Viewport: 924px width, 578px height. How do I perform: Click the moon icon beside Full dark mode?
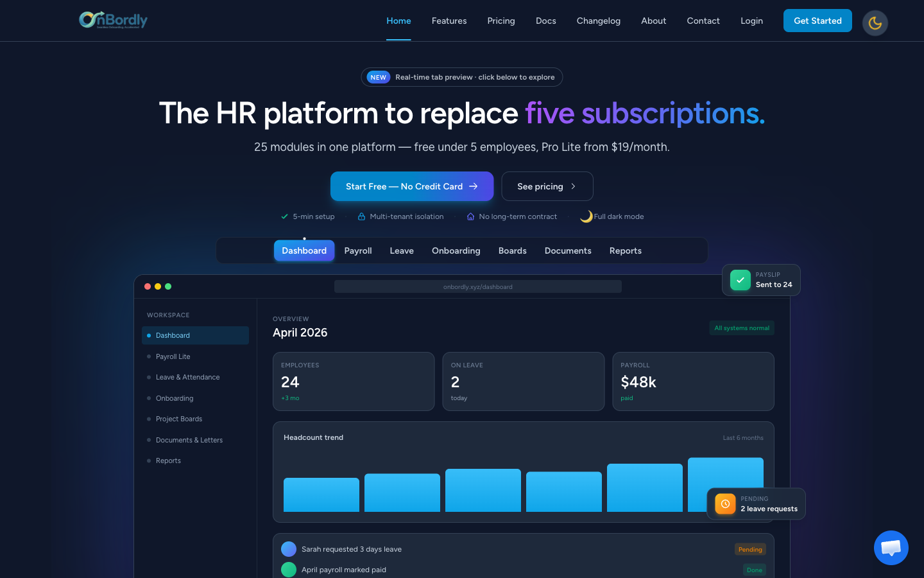(x=586, y=216)
